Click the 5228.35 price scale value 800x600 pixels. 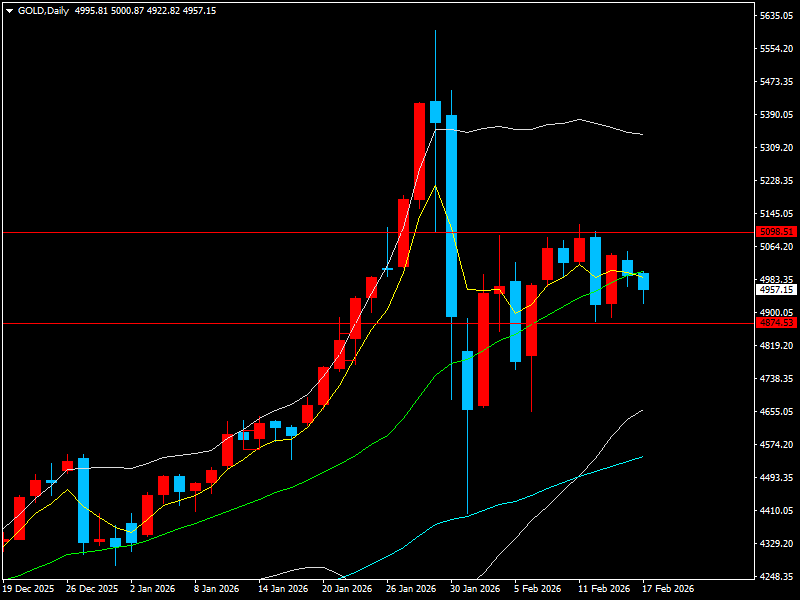pos(777,181)
